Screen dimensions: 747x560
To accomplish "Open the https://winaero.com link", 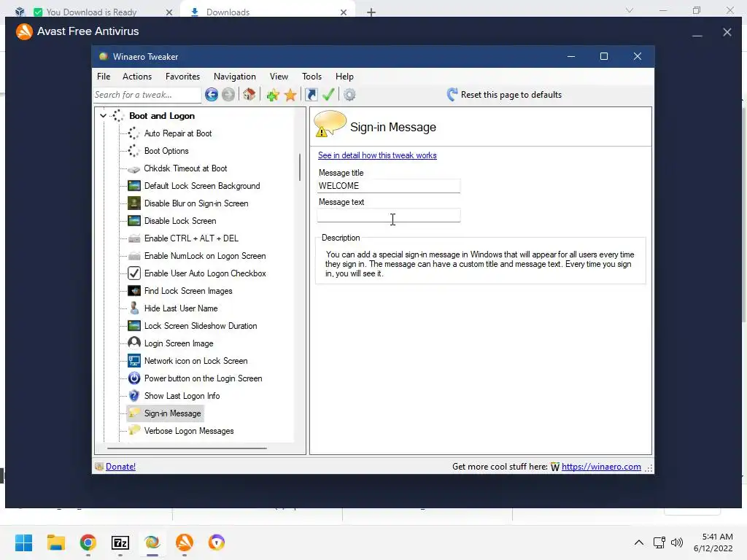I will coord(601,467).
